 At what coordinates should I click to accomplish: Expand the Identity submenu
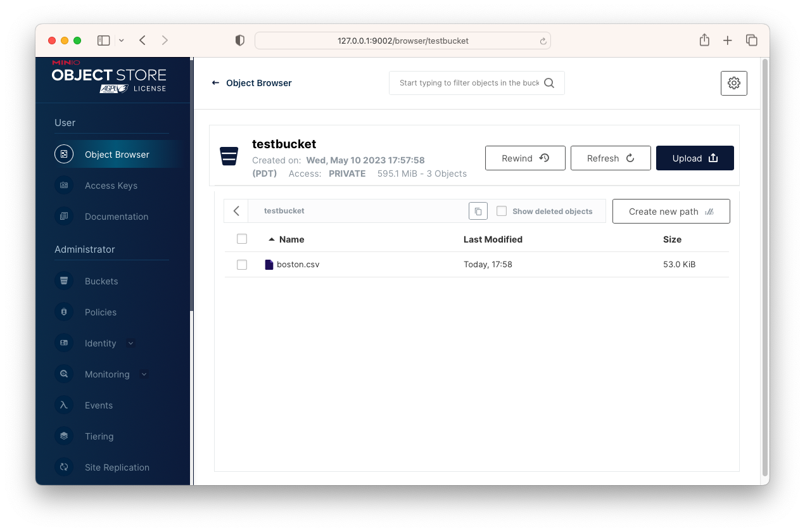coord(131,343)
